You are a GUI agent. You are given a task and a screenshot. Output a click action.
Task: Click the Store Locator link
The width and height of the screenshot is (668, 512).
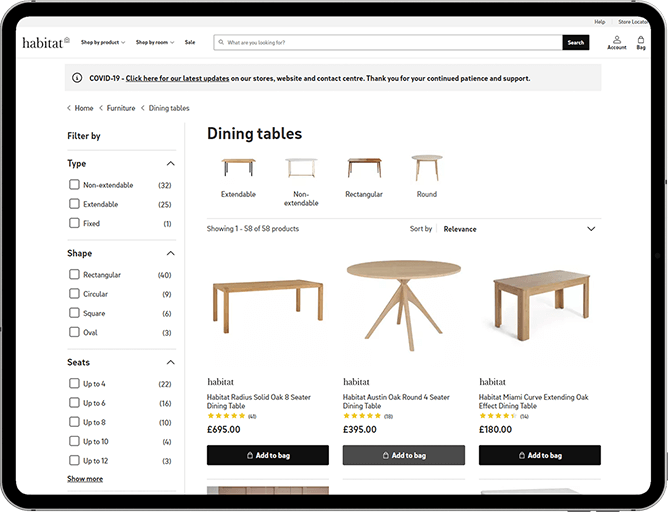633,22
